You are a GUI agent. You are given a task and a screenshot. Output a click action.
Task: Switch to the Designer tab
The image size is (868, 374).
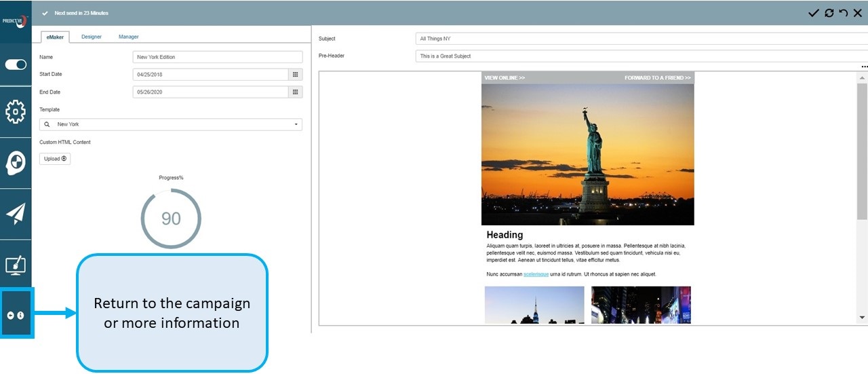point(92,37)
